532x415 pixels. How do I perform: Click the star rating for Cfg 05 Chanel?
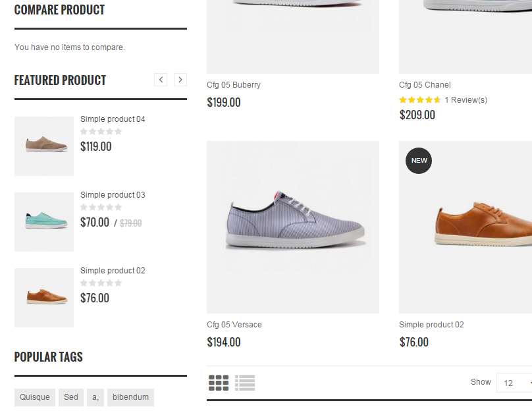point(419,100)
